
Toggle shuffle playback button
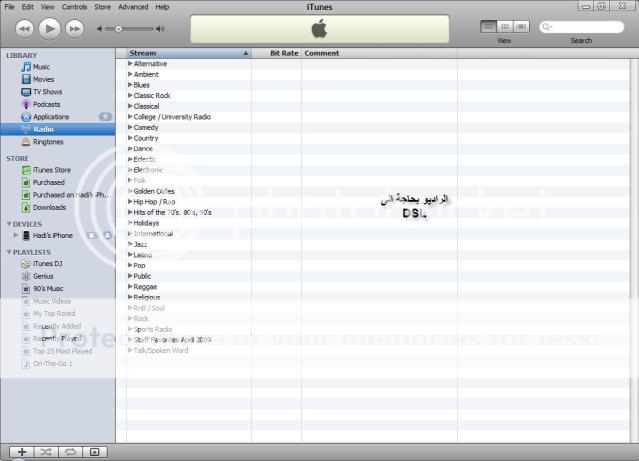(x=46, y=452)
